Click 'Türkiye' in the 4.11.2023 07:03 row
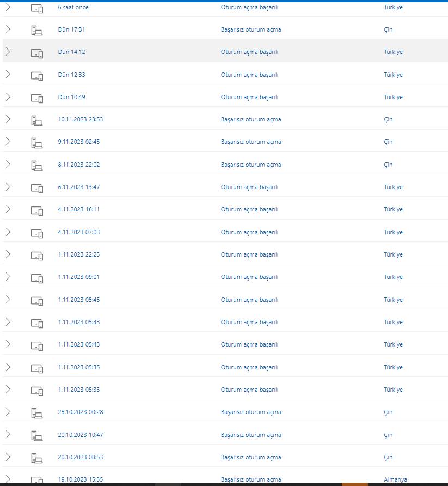448x486 pixels. 393,232
